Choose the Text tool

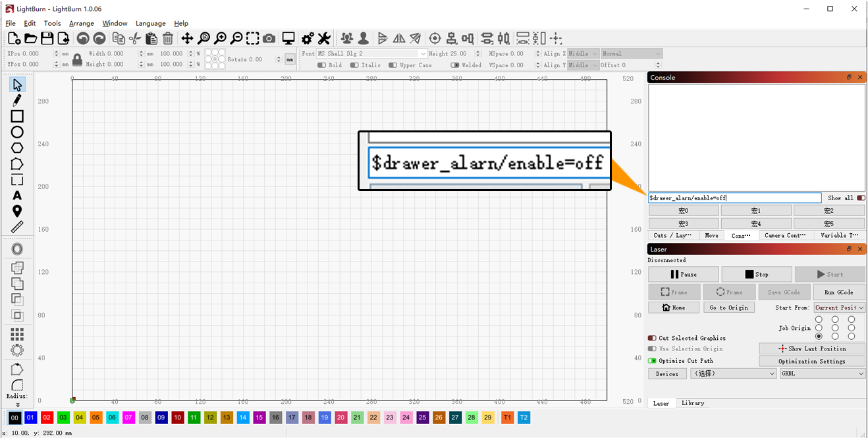tap(17, 195)
